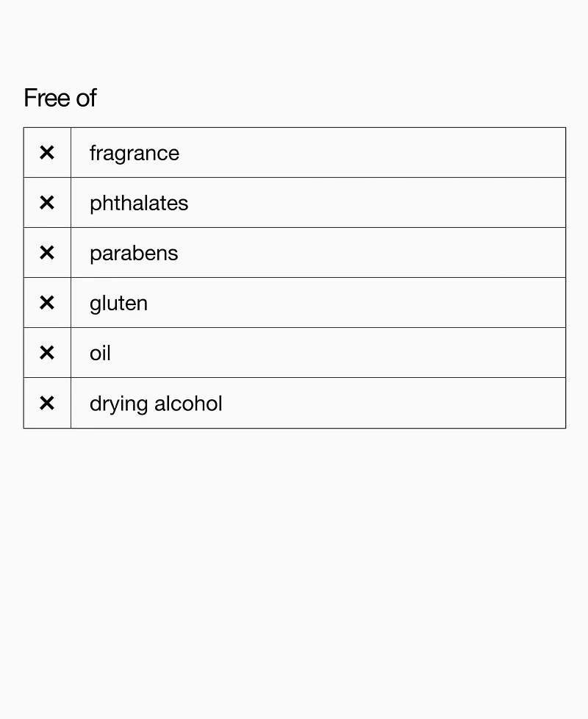Select the parabens text label
Viewport: 588px width, 719px height.
134,254
